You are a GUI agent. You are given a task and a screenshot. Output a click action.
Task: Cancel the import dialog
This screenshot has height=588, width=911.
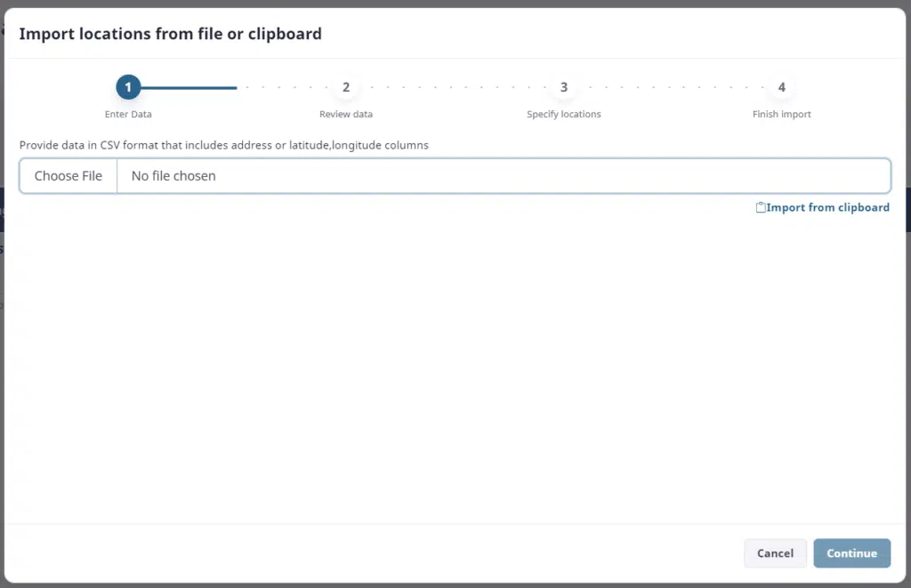coord(775,553)
